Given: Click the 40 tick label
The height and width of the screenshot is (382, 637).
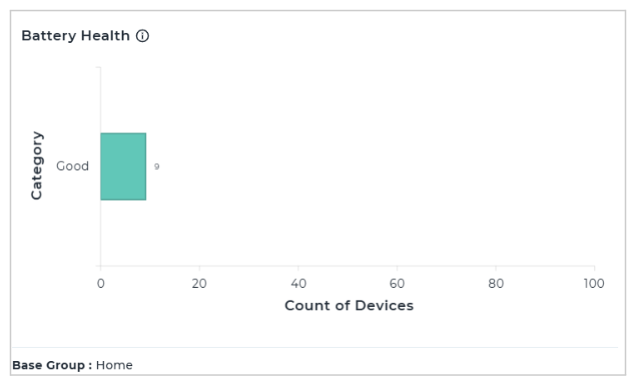Looking at the screenshot, I should click(x=298, y=283).
